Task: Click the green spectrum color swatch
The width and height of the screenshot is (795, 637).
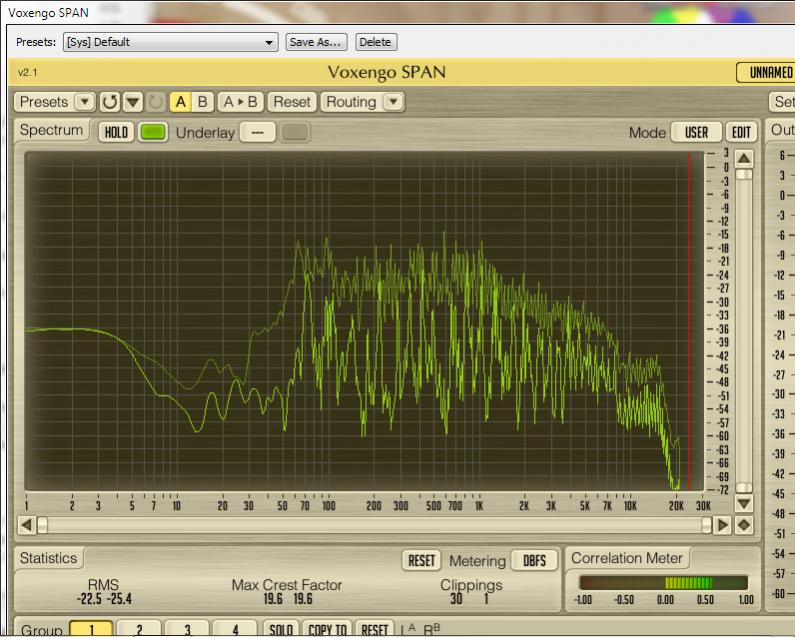Action: pos(153,132)
